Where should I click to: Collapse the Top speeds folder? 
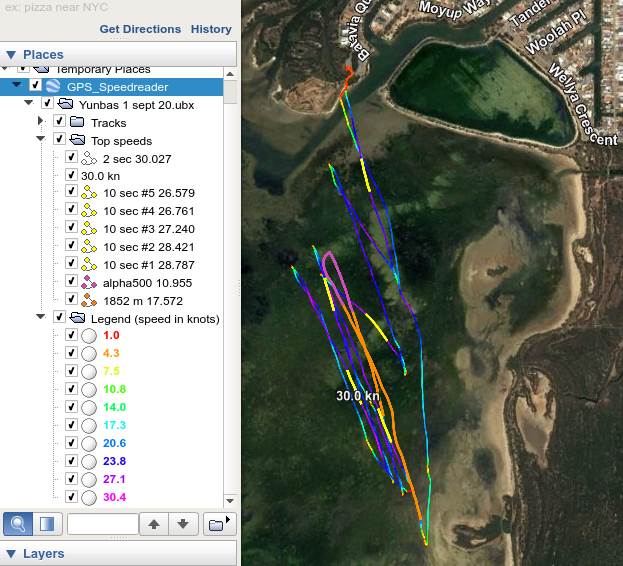click(41, 140)
